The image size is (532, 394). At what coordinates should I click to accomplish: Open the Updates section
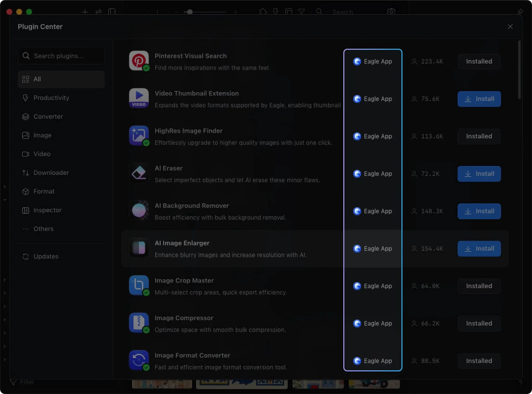(x=61, y=256)
